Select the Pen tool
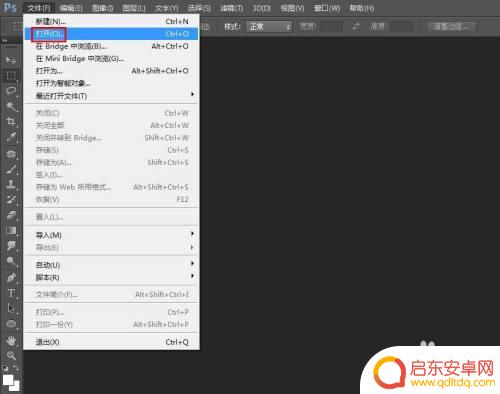500x394 pixels. (x=11, y=278)
